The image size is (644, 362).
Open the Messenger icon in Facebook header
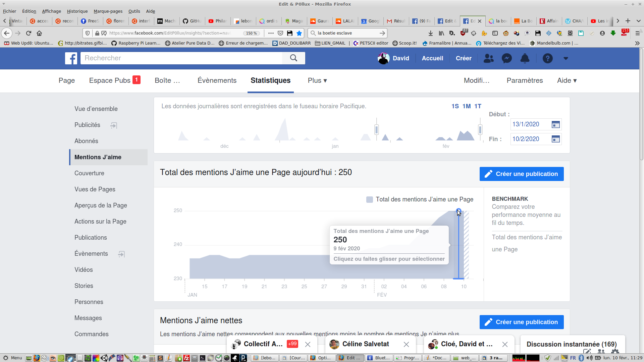click(506, 58)
